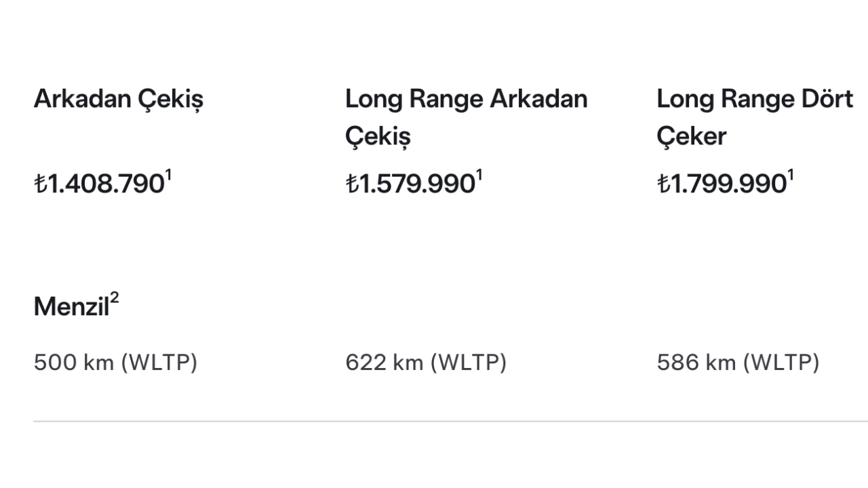This screenshot has height=488, width=868.
Task: Click the word Çeker in third column
Action: tap(691, 138)
